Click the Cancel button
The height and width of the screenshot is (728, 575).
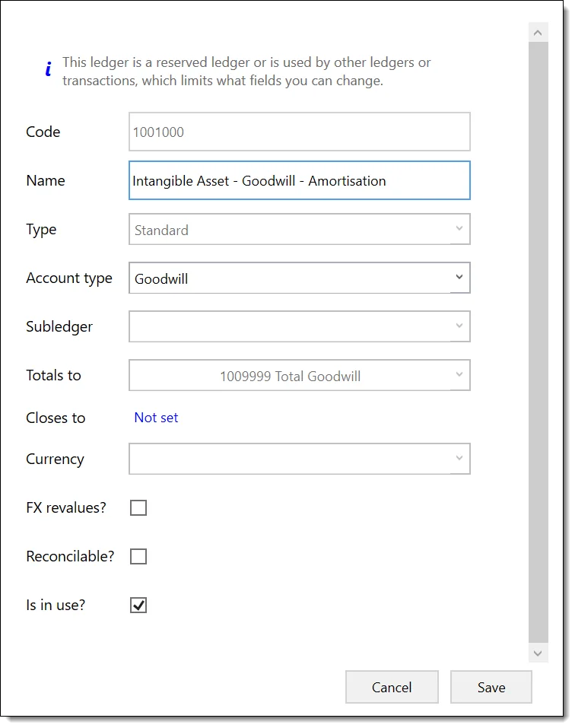(392, 687)
